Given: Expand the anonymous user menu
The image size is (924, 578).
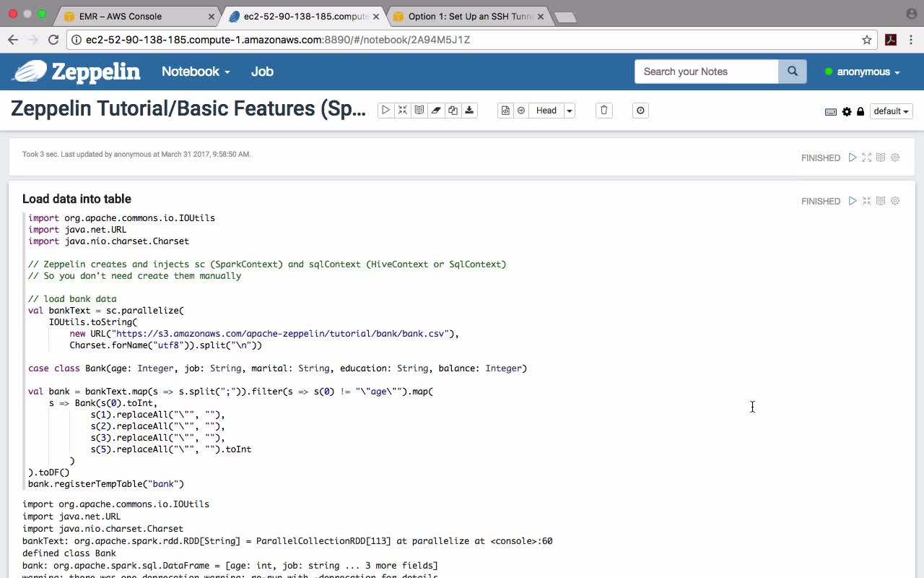Looking at the screenshot, I should click(x=863, y=72).
